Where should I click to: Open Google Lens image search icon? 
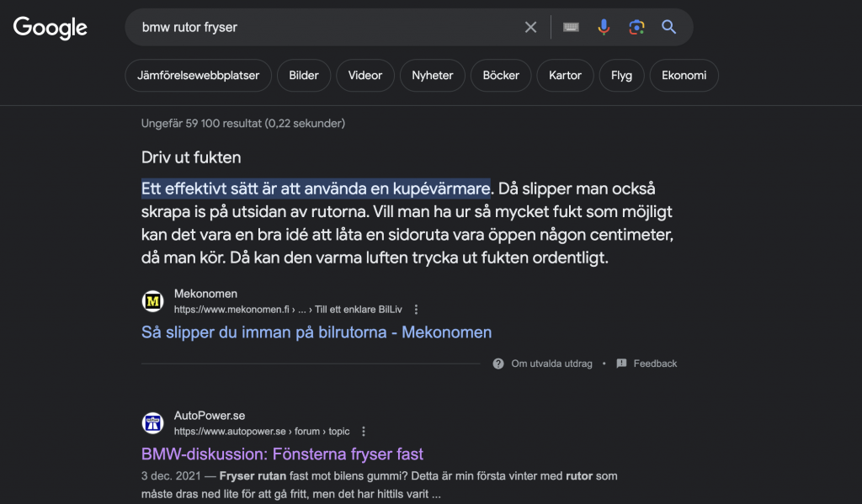click(x=636, y=28)
